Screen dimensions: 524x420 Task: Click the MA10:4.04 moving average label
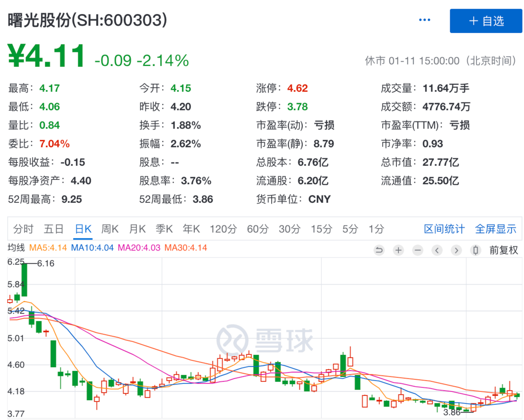(93, 248)
